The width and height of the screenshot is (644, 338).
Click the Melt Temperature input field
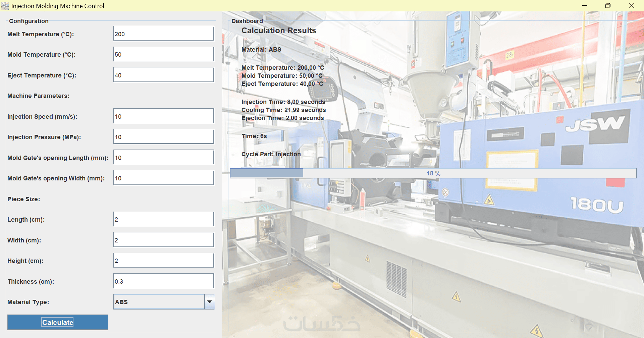tap(163, 34)
